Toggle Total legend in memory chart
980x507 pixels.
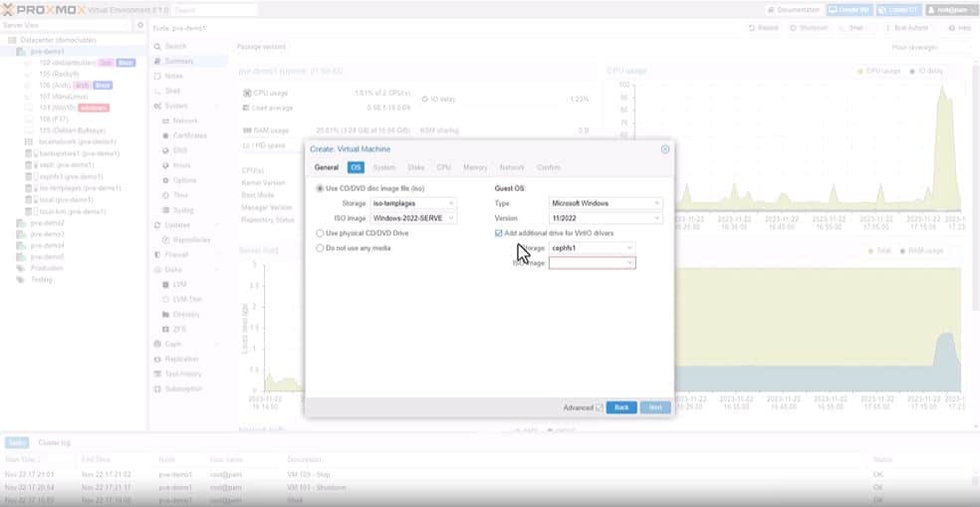879,251
